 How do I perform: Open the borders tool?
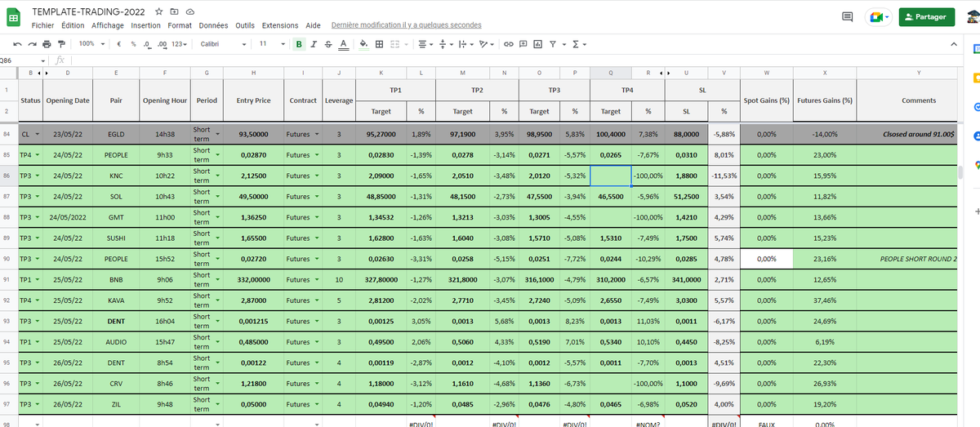[380, 43]
